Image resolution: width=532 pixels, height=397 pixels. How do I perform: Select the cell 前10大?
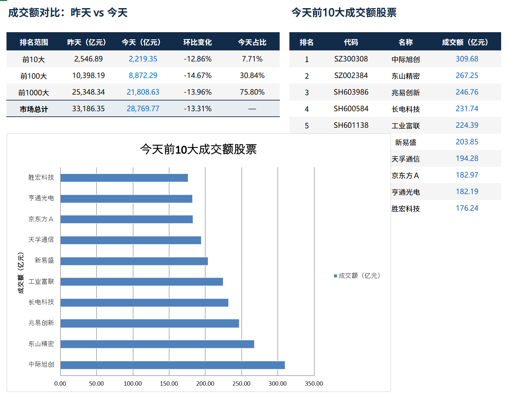[x=34, y=59]
